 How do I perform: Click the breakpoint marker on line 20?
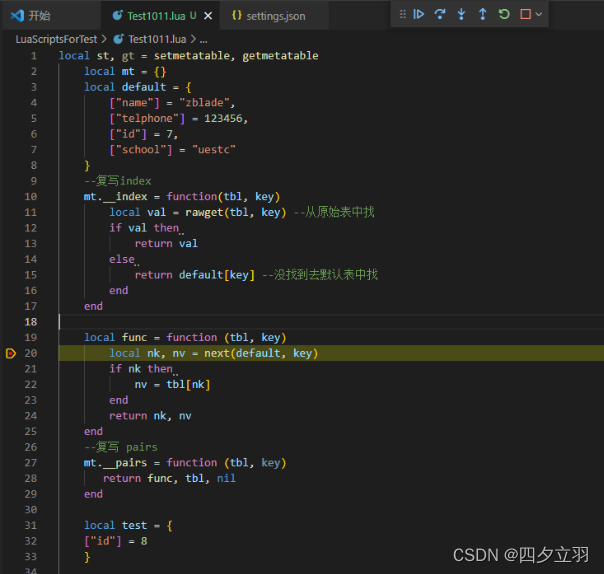11,353
